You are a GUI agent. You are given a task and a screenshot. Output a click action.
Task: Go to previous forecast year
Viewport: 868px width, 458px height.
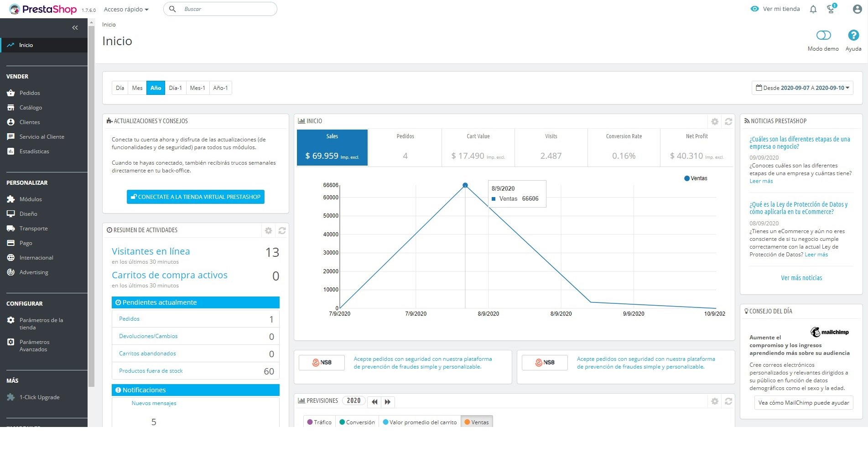(x=374, y=402)
